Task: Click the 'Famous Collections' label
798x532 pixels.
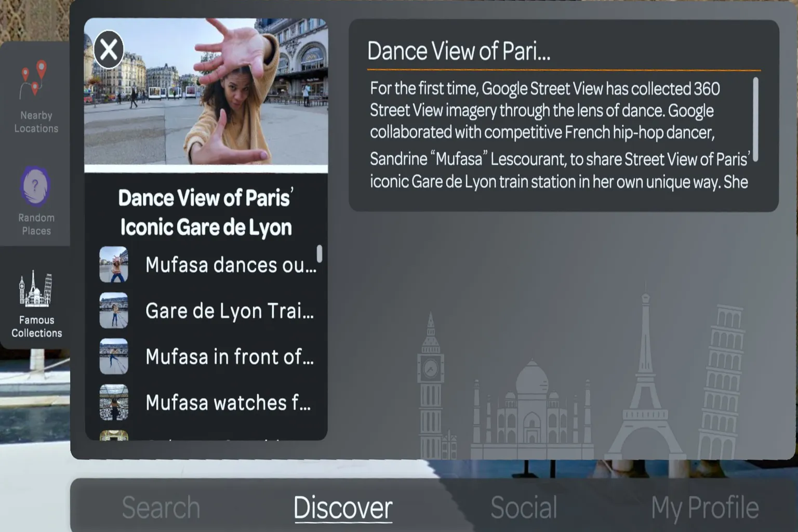Action: click(x=36, y=326)
